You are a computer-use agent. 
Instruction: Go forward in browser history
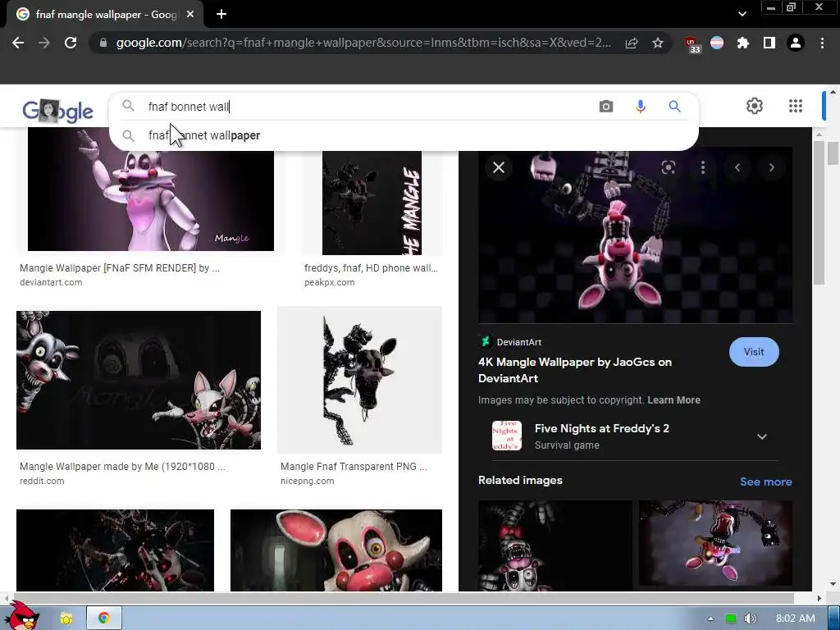[x=44, y=43]
